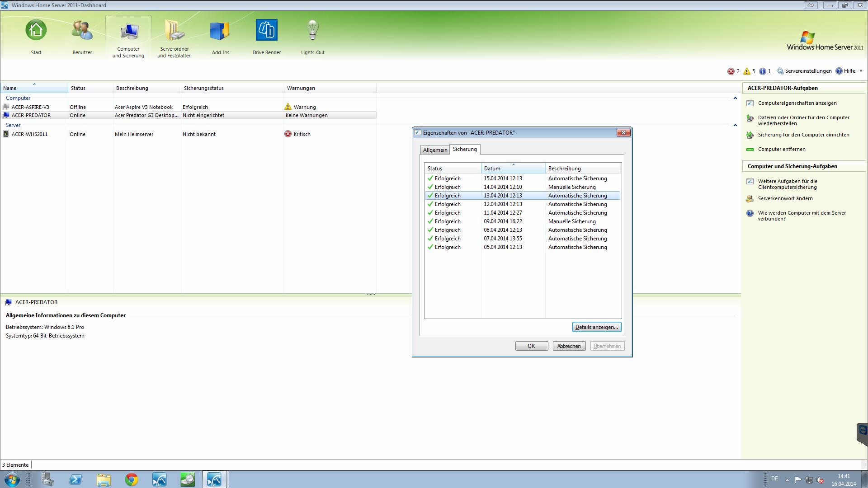Open the Windows Start menu
Image resolution: width=868 pixels, height=488 pixels.
tap(12, 479)
